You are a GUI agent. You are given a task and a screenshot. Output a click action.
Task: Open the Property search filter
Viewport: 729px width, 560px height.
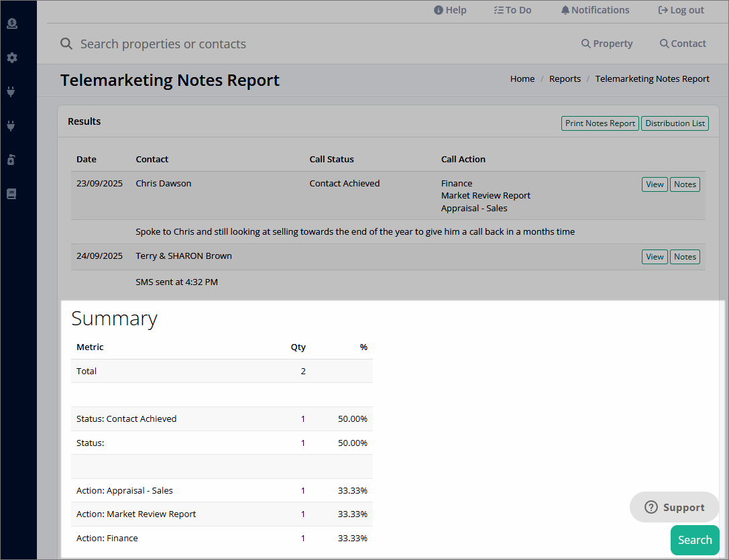click(606, 43)
